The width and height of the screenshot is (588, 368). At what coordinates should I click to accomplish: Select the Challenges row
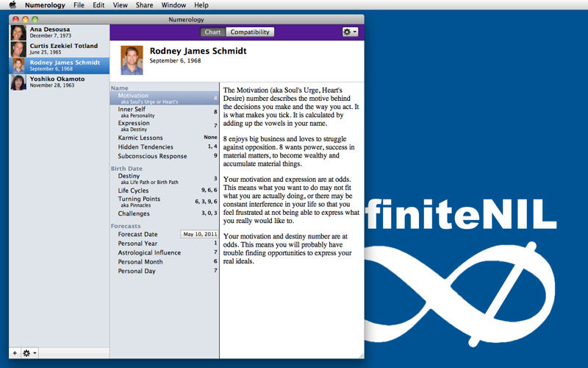164,213
